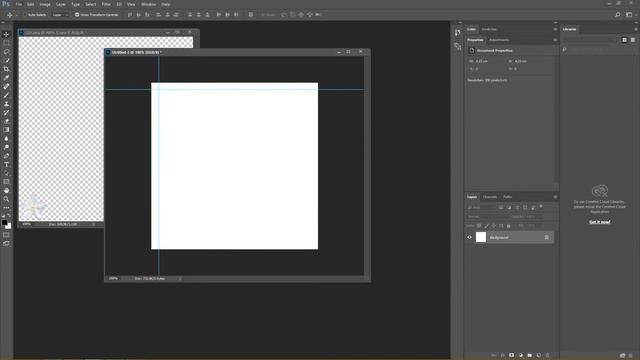Toggle the adjustment layer filter
Image resolution: width=640 pixels, height=360 pixels.
pos(509,208)
